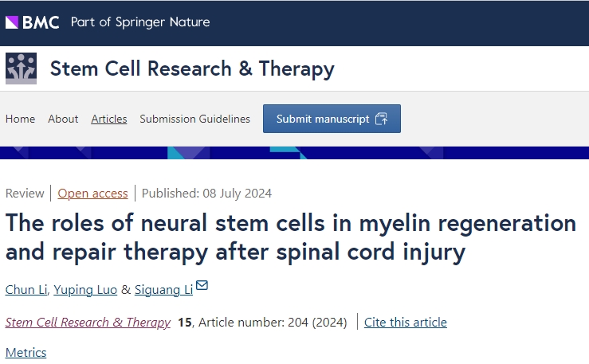This screenshot has width=589, height=364.
Task: Click the article title heading
Action: 290,237
